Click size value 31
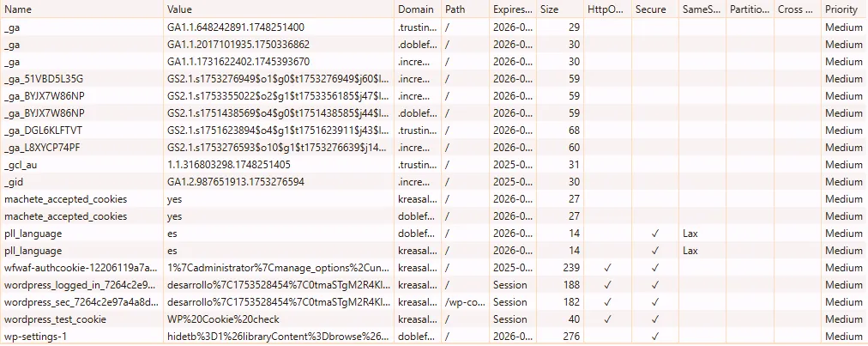Screen dimensions: 868x346 click(x=574, y=165)
